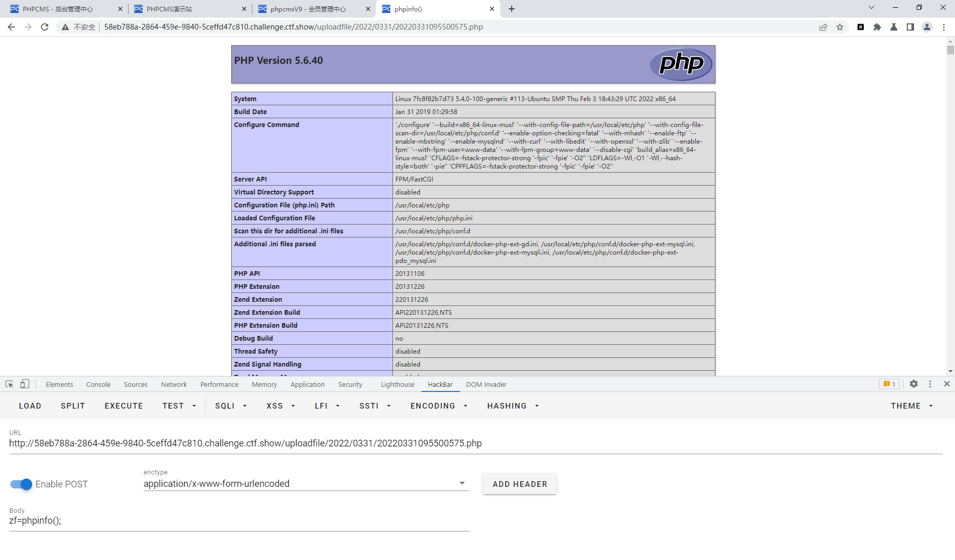Click EXECUTE in HackBar

coord(123,405)
